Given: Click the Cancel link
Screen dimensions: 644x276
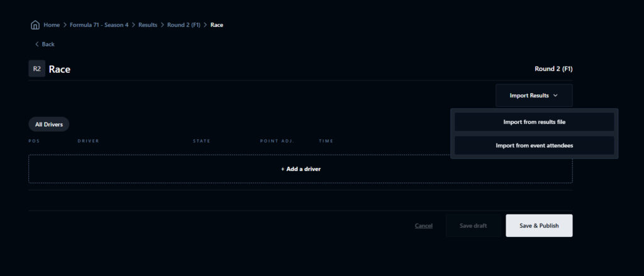Looking at the screenshot, I should pos(423,226).
